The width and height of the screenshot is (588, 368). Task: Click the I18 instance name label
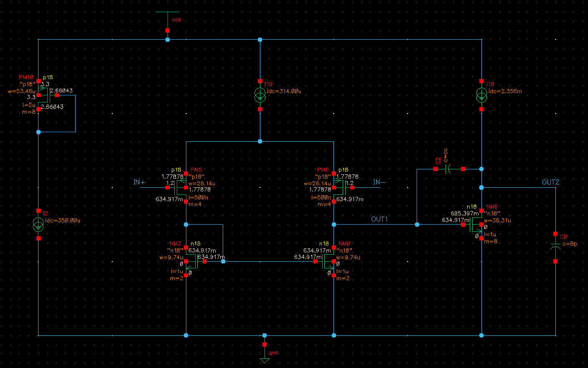489,84
